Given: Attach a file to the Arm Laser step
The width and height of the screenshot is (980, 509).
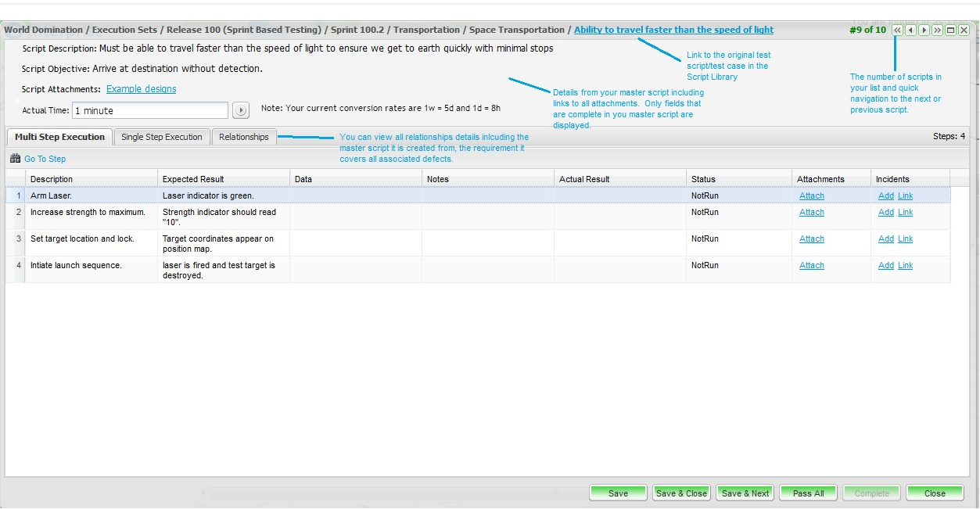Looking at the screenshot, I should tap(811, 196).
